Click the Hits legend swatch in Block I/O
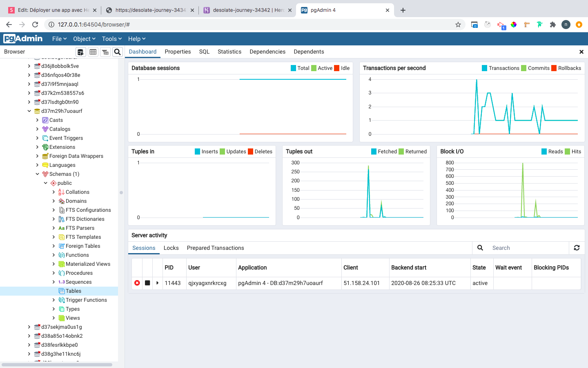This screenshot has height=368, width=588. click(568, 152)
